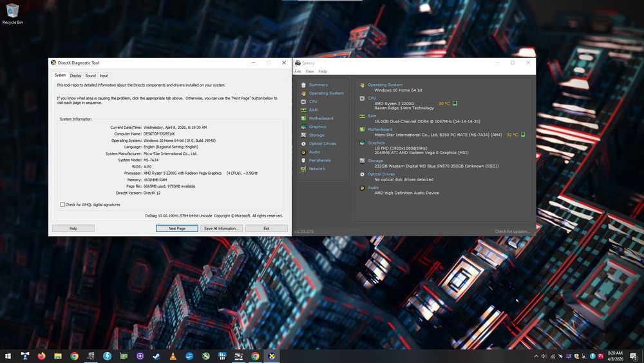The height and width of the screenshot is (363, 644).
Task: Click the taskbar clock showing 8:20 AM
Action: point(615,356)
